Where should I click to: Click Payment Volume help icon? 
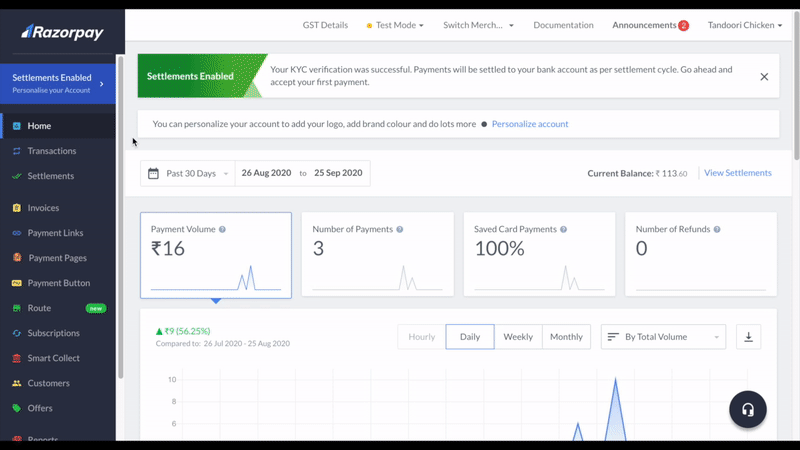(x=222, y=229)
